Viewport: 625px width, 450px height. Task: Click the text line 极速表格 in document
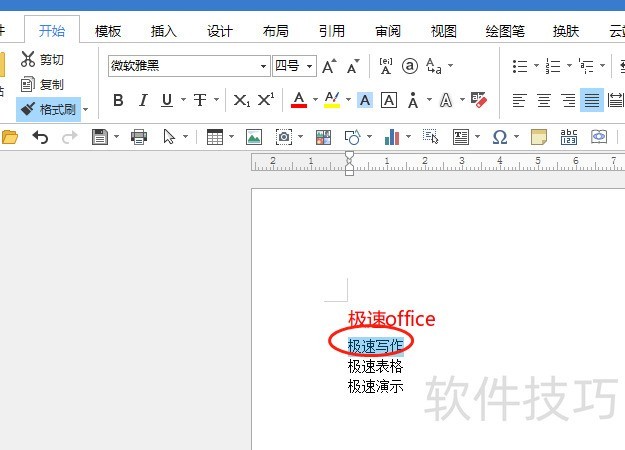(375, 366)
